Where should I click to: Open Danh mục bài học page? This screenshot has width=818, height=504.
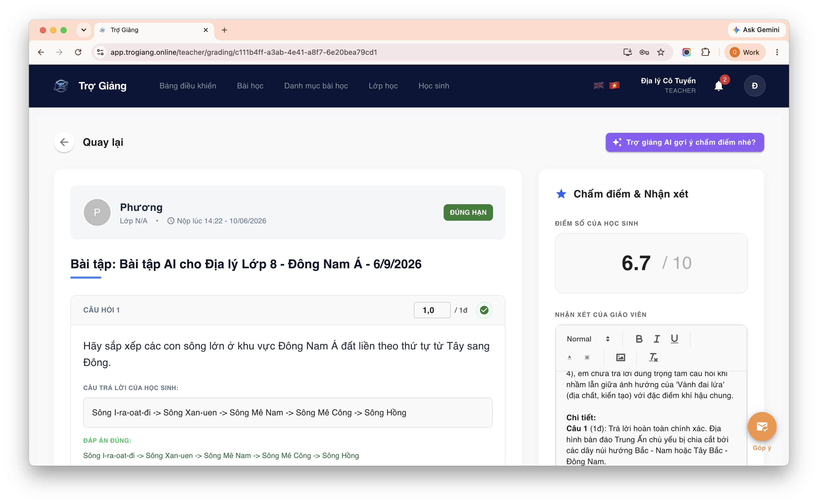point(316,86)
